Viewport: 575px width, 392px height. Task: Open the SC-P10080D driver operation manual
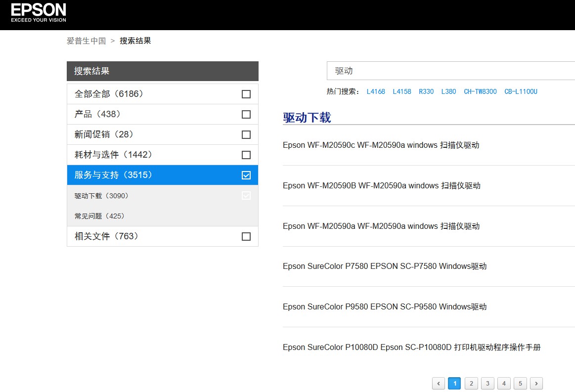tap(412, 347)
